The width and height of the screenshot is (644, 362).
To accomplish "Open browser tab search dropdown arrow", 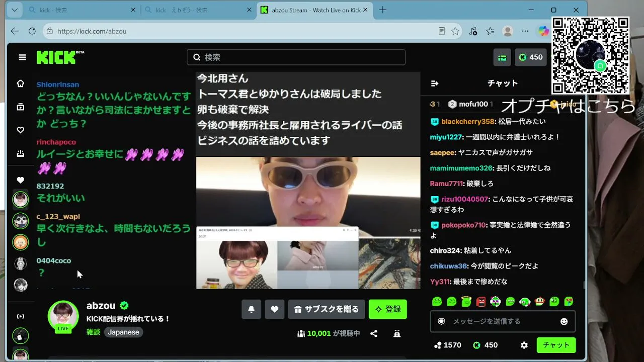I will [15, 10].
